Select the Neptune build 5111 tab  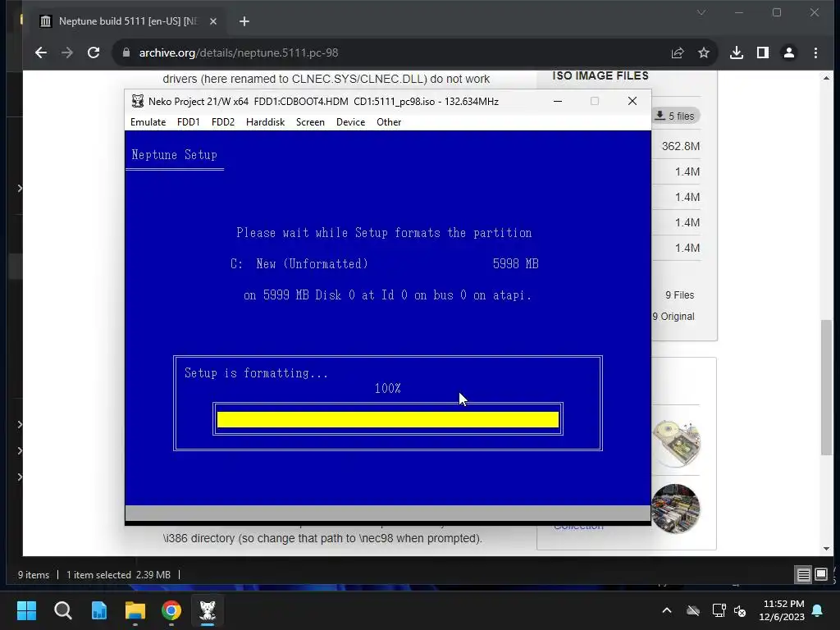tap(127, 21)
